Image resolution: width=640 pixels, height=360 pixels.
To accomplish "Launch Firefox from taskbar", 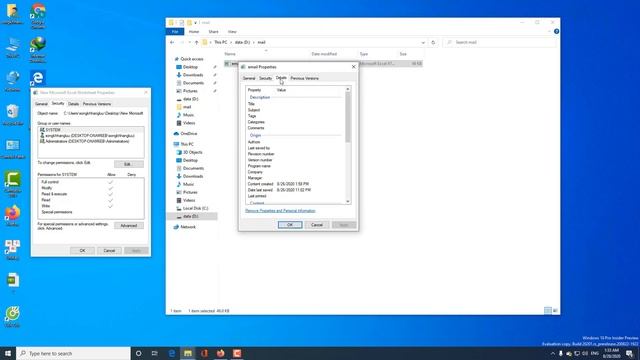I will coord(220,353).
